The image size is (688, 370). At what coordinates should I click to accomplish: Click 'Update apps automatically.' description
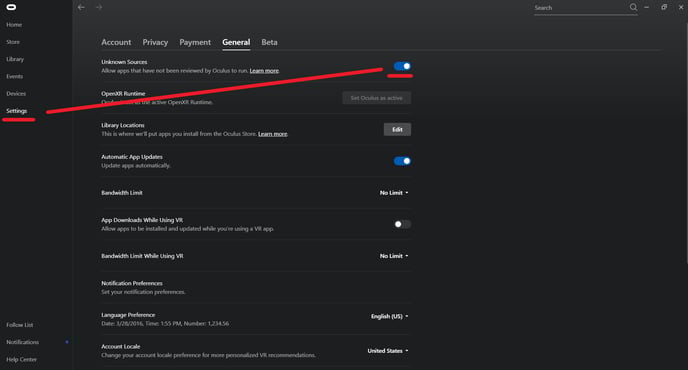(x=136, y=165)
